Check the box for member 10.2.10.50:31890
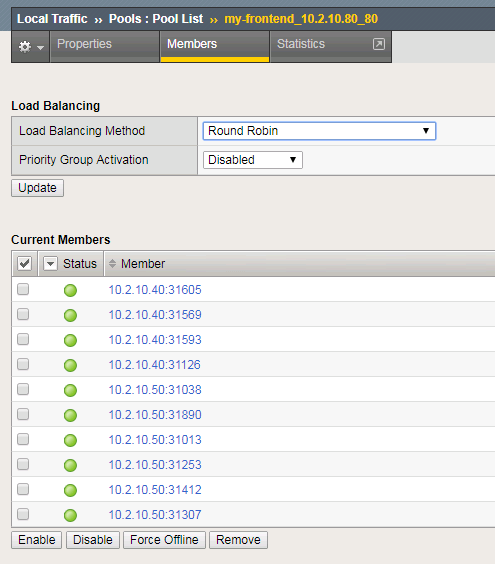The width and height of the screenshot is (495, 564). pos(23,414)
